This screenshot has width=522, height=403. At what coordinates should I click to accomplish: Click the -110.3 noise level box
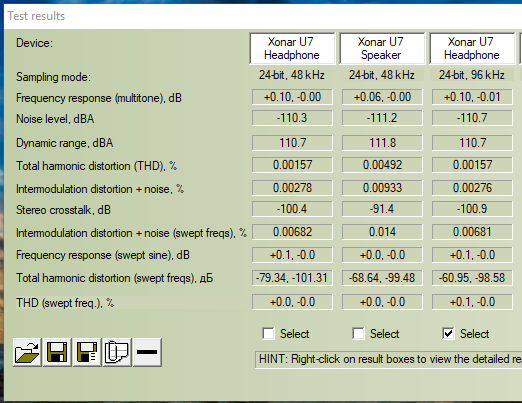(x=292, y=118)
